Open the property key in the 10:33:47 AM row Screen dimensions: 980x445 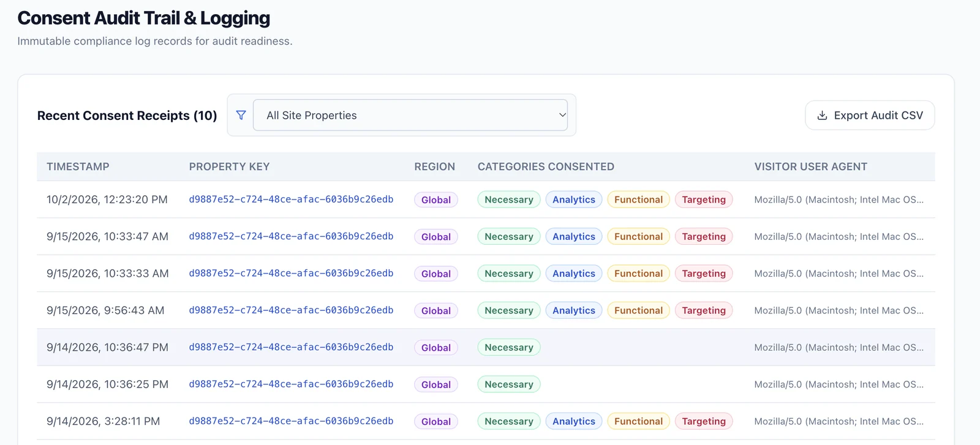(291, 236)
